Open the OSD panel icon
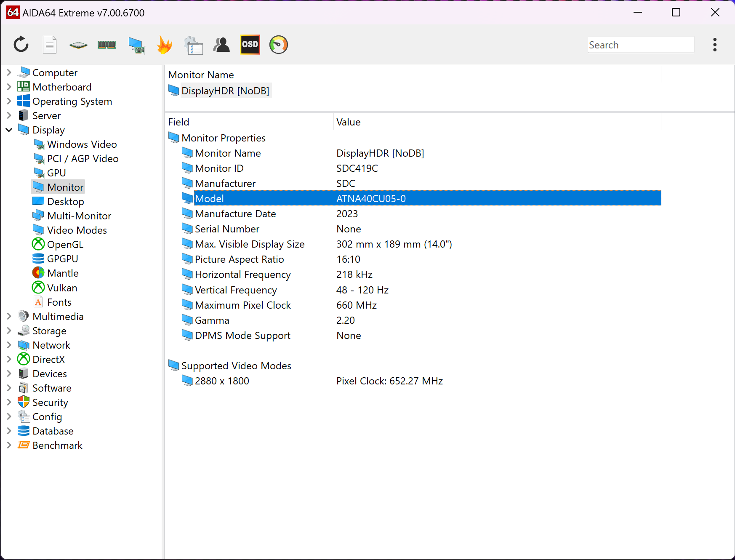Viewport: 735px width, 560px height. tap(250, 45)
